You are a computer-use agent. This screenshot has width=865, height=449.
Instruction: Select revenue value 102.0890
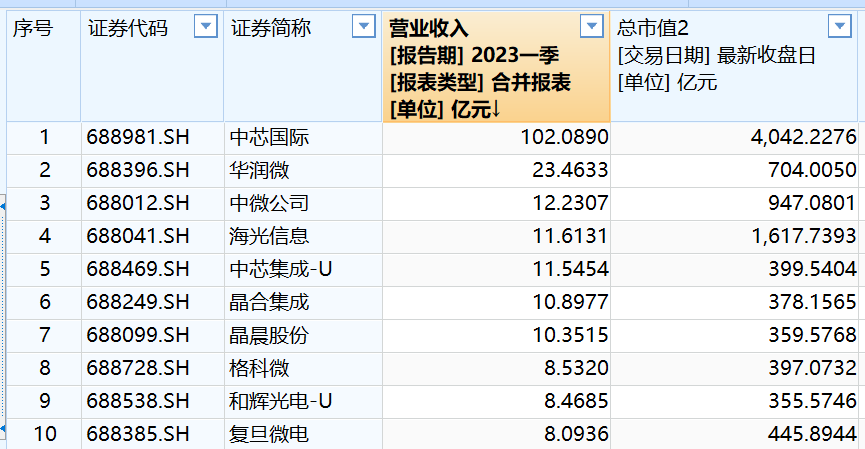point(564,137)
